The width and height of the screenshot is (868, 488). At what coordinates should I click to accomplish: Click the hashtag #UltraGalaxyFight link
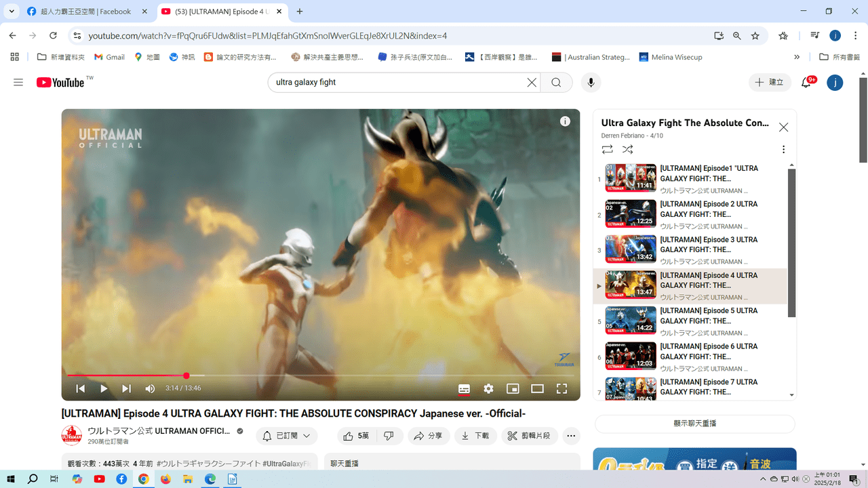point(287,464)
